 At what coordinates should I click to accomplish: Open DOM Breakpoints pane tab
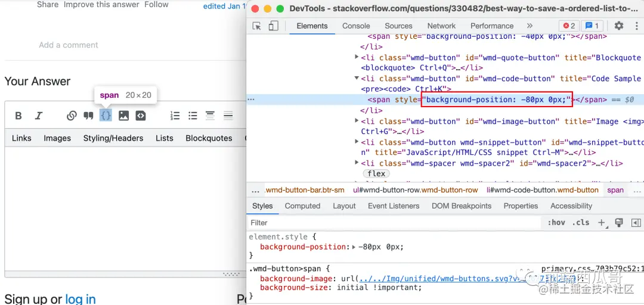tap(461, 206)
